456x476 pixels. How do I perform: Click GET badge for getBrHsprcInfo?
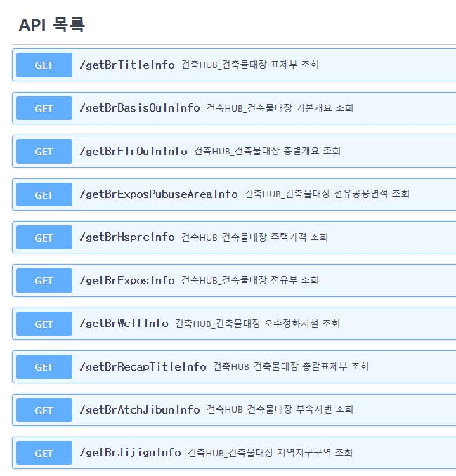pos(44,237)
